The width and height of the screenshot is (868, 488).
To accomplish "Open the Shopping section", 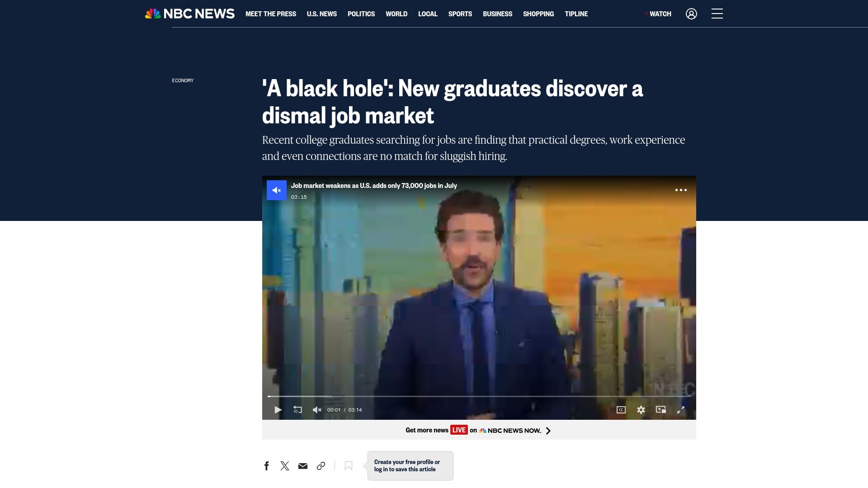I will click(538, 14).
